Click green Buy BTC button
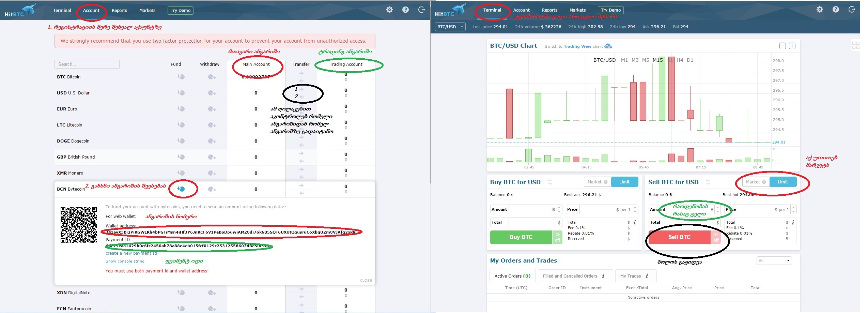This screenshot has width=868, height=313. point(521,237)
